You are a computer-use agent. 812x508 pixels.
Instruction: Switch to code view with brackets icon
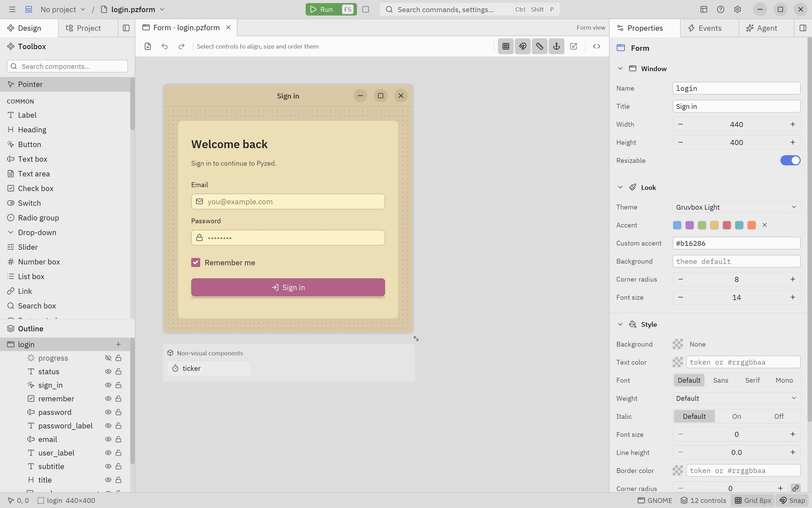596,46
